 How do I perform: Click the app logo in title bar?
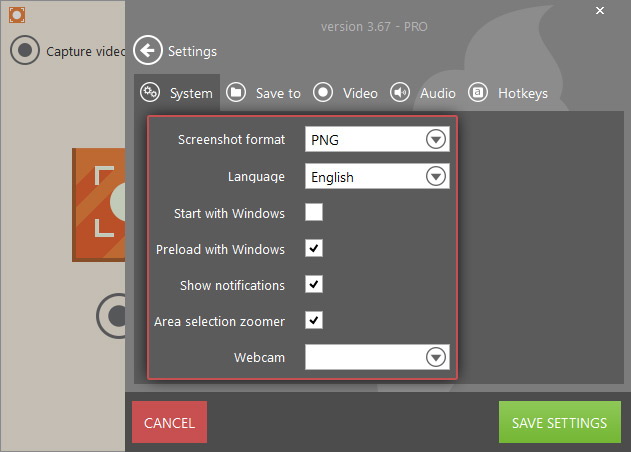[16, 15]
